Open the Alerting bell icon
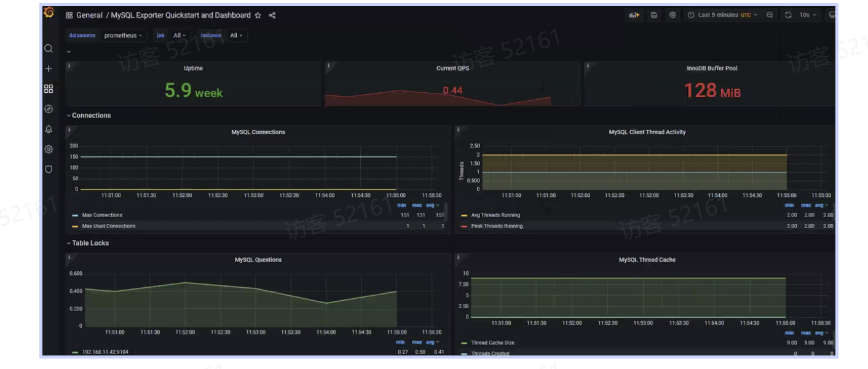 coord(49,129)
